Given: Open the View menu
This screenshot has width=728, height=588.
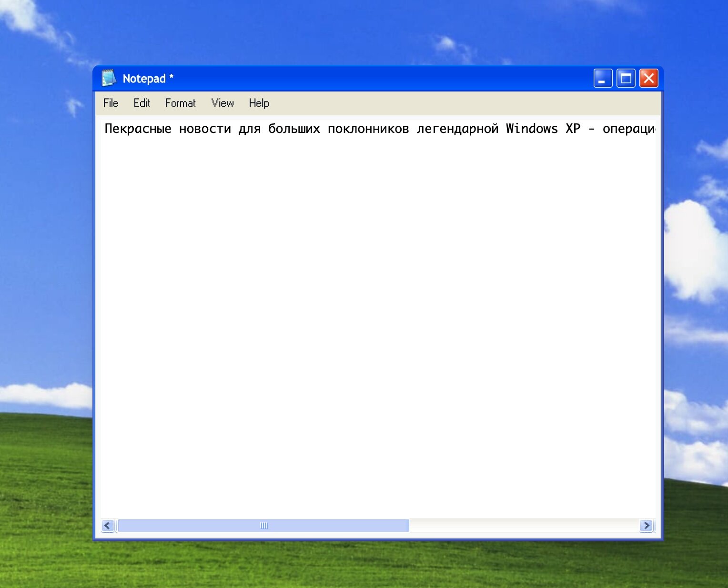Looking at the screenshot, I should (222, 103).
